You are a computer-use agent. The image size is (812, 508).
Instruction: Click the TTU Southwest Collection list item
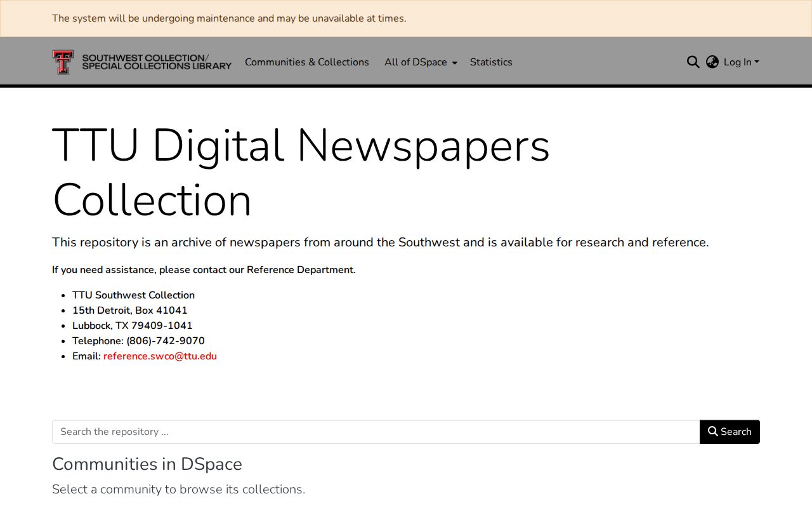click(x=133, y=295)
